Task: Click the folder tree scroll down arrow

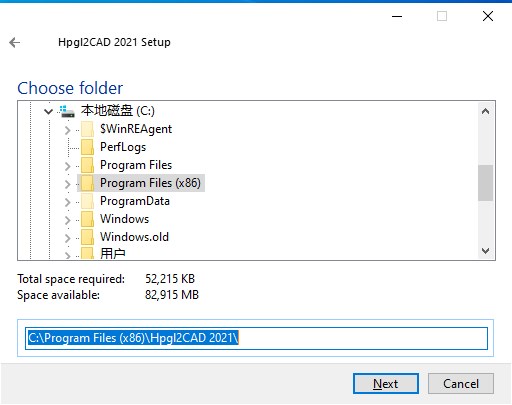Action: [x=486, y=251]
